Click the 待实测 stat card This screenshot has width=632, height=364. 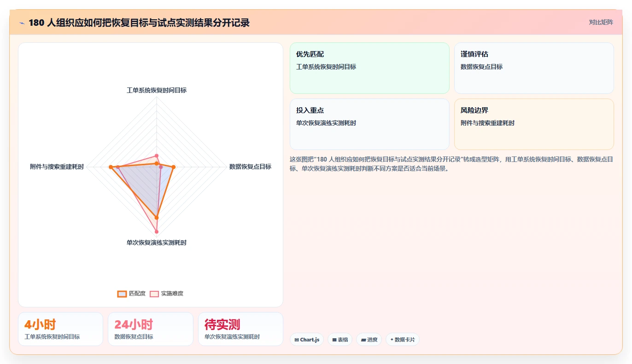click(240, 329)
